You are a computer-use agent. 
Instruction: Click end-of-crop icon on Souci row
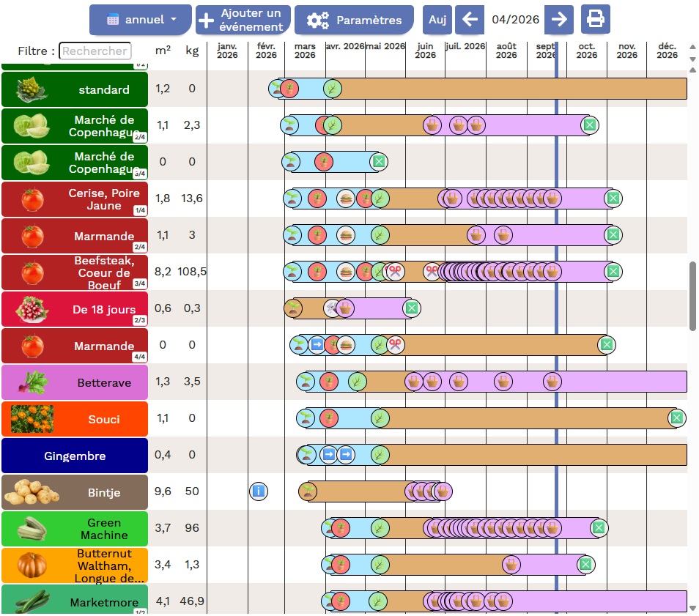(677, 418)
